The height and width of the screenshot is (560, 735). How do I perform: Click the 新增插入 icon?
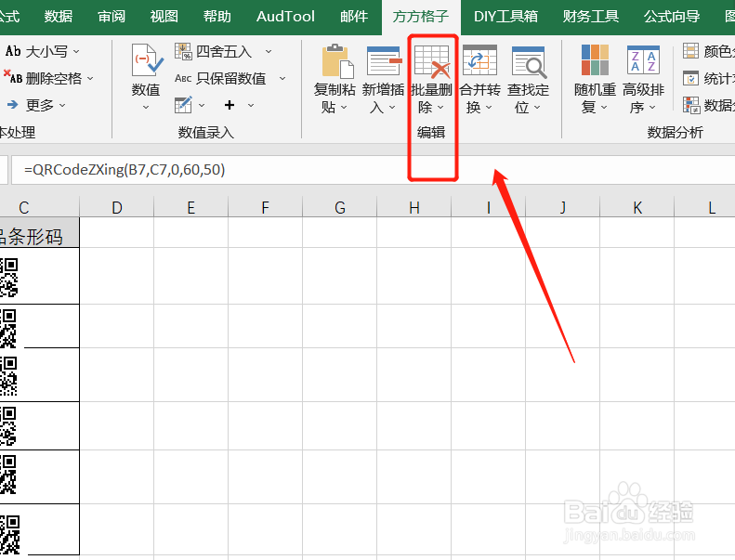click(384, 60)
